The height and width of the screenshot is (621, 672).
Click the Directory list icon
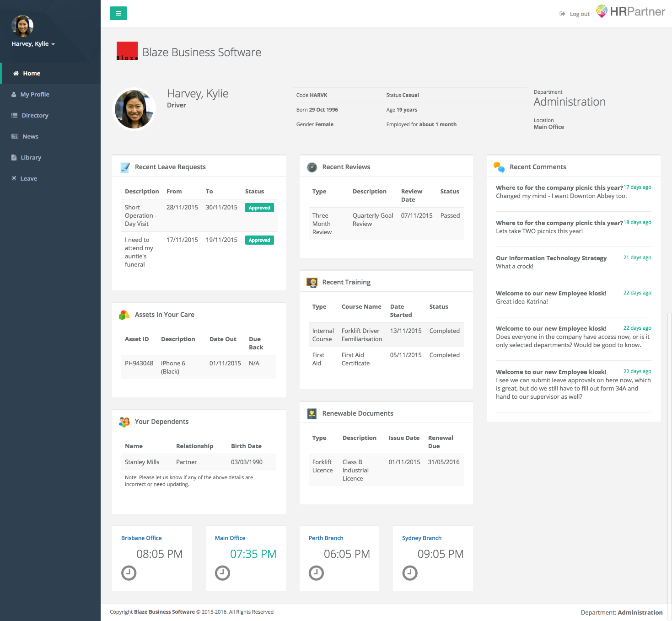14,115
